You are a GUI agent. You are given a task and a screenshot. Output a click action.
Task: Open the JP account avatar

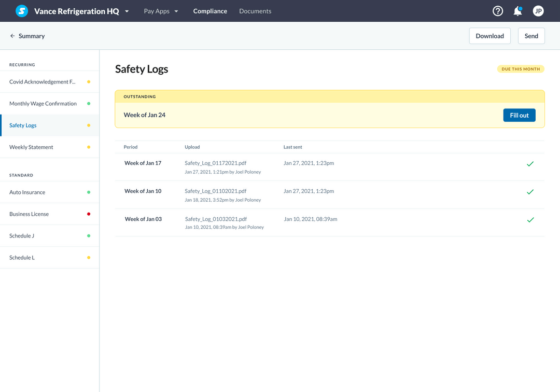(538, 10)
